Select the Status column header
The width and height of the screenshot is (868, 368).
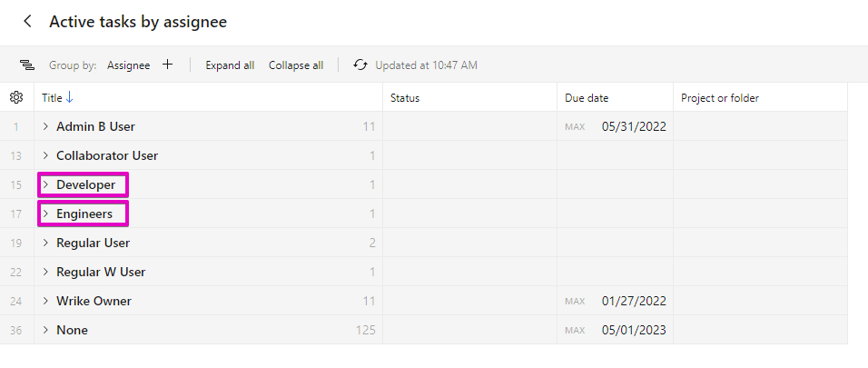pyautogui.click(x=405, y=97)
